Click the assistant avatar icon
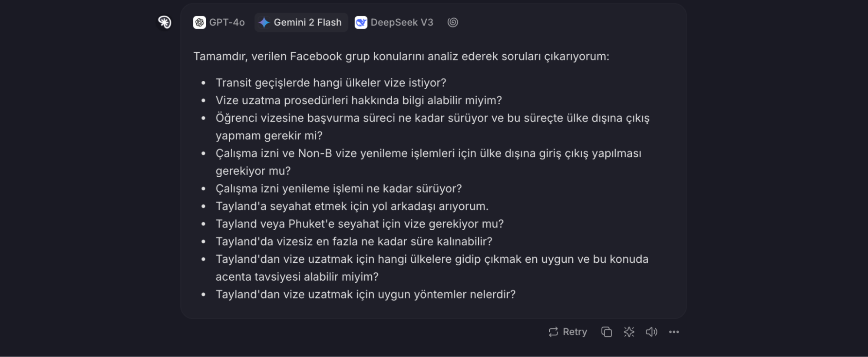Viewport: 868px width, 357px height. (x=165, y=22)
